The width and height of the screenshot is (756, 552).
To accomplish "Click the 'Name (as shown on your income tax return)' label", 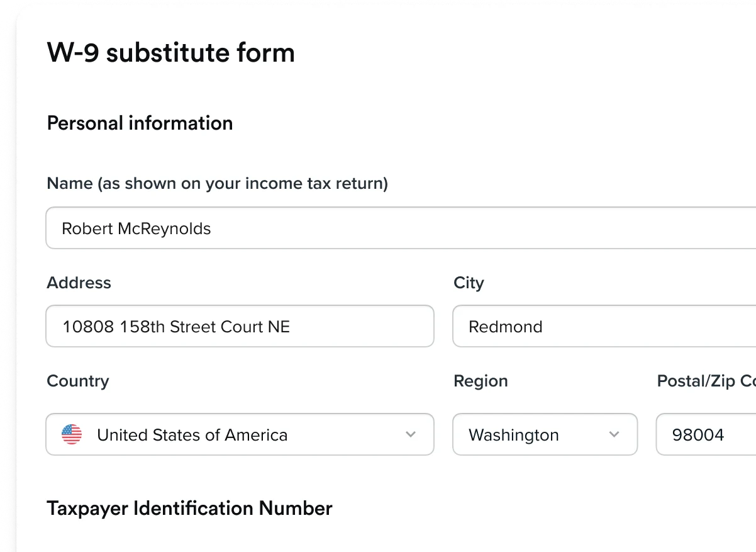I will point(218,184).
